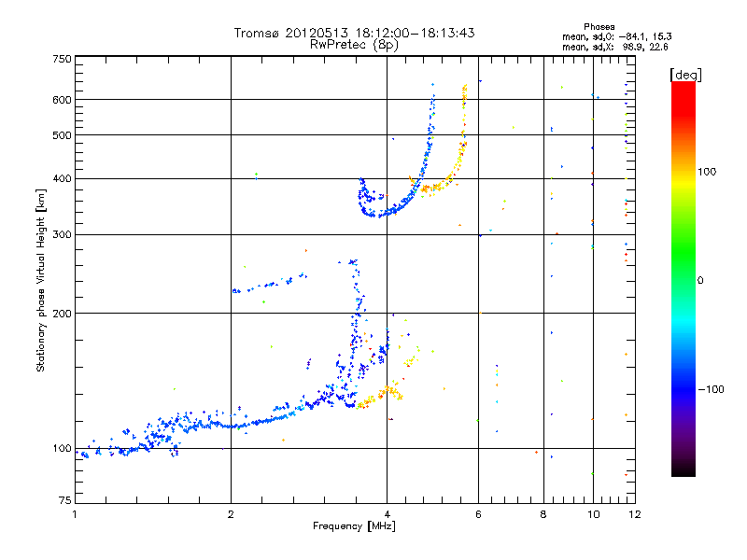The width and height of the screenshot is (747, 560).
Task: Click the black bottom of the colorbar
Action: pos(684,469)
